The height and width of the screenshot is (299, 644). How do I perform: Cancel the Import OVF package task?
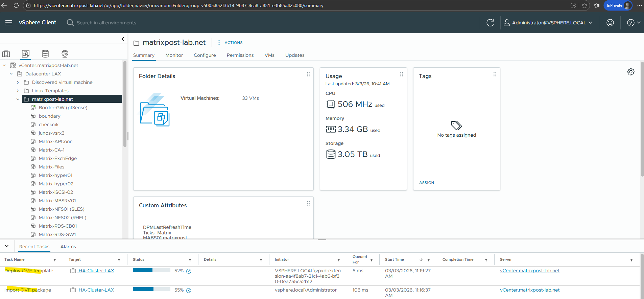click(189, 291)
